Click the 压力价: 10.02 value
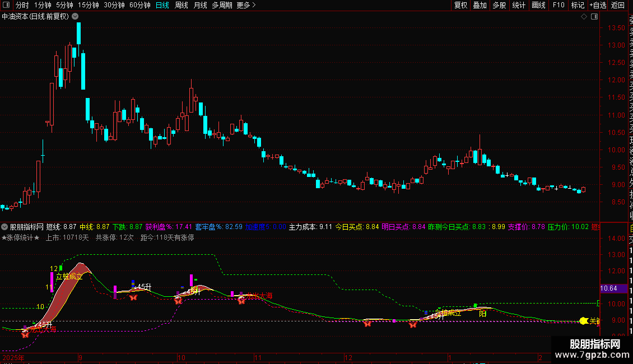 click(x=568, y=227)
